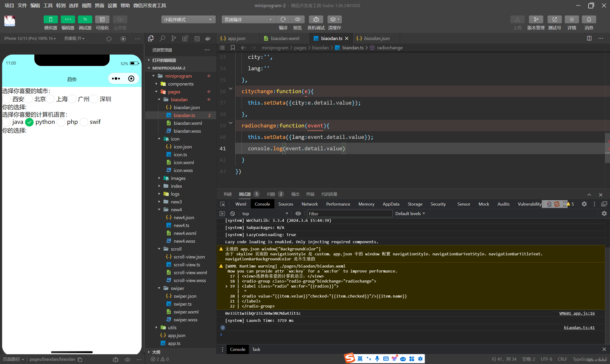The image size is (610, 364).
Task: Open version management (版本管理)
Action: coord(536,19)
